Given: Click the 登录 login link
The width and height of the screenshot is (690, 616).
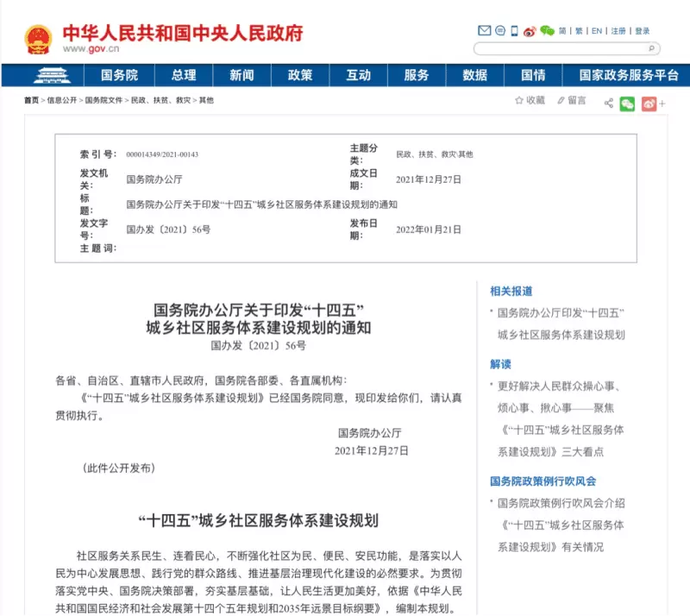Looking at the screenshot, I should click(x=642, y=31).
